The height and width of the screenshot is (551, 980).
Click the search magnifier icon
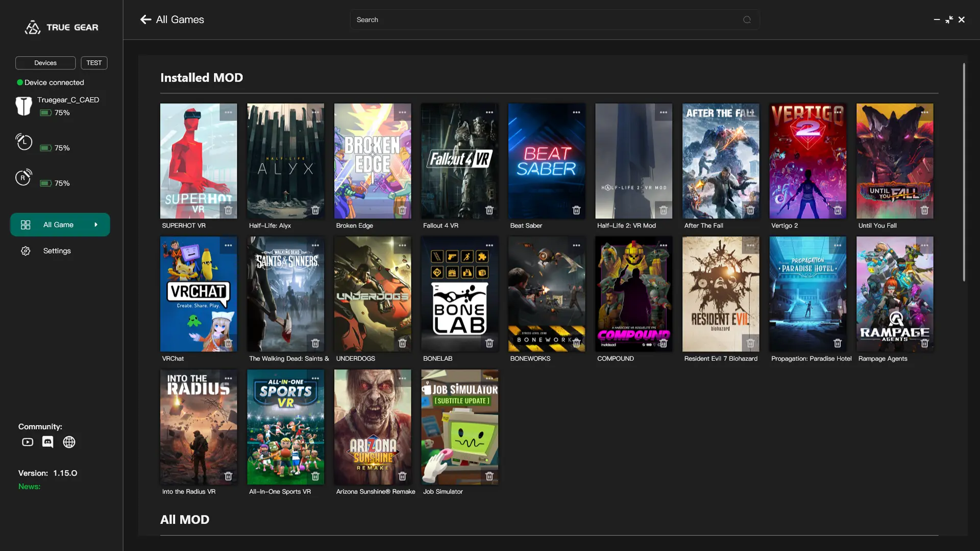(747, 20)
